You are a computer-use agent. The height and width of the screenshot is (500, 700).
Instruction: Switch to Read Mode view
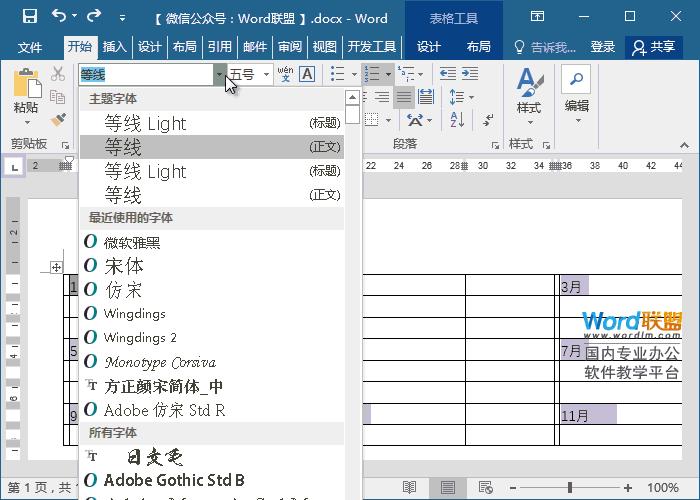(409, 487)
